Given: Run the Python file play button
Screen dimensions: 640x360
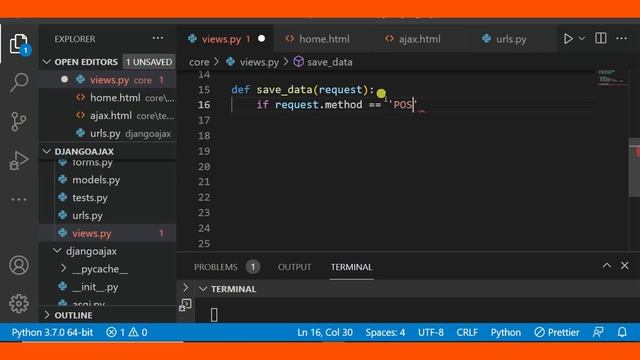Looking at the screenshot, I should point(568,39).
